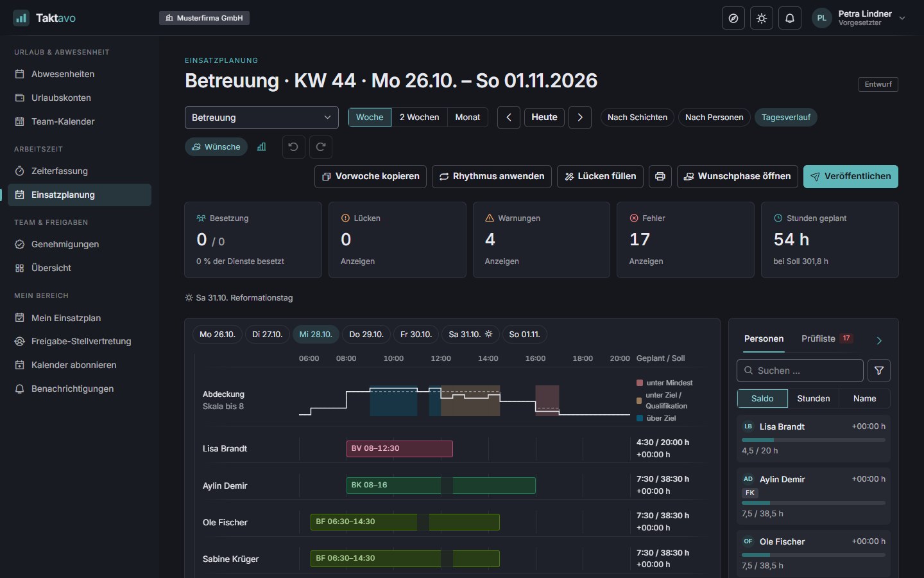Expand side panel tabs chevron
Screen dimensions: 924x578
879,340
